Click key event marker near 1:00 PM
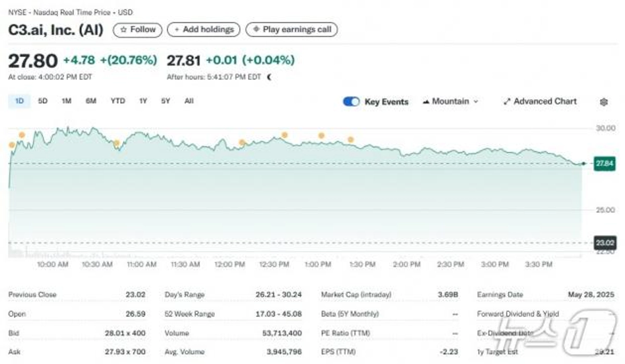 pos(321,135)
